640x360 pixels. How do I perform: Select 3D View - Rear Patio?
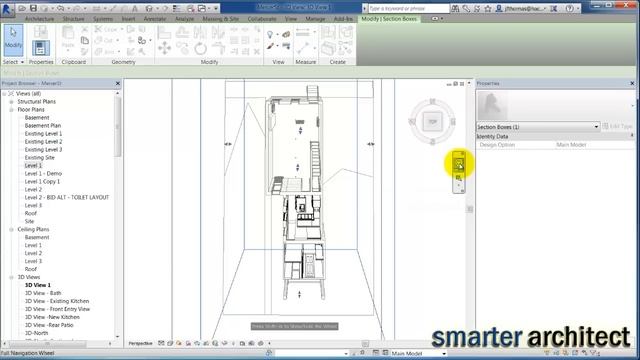(x=49, y=325)
